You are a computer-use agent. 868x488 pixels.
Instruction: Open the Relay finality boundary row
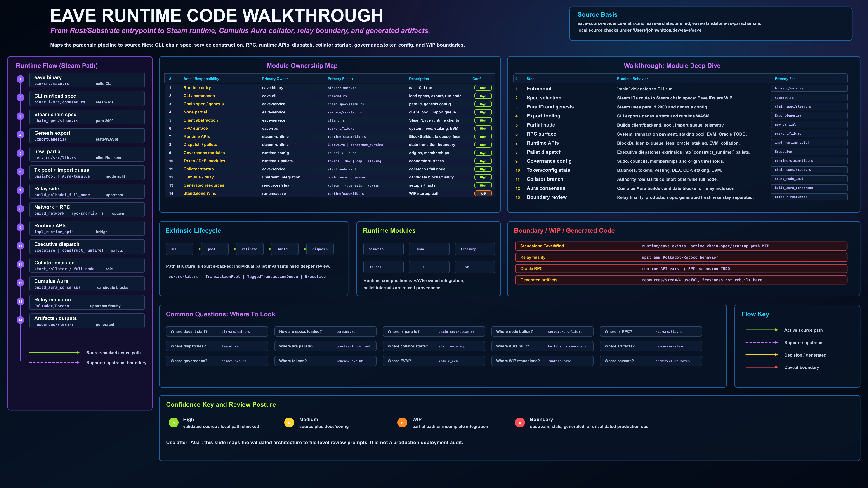pyautogui.click(x=681, y=257)
